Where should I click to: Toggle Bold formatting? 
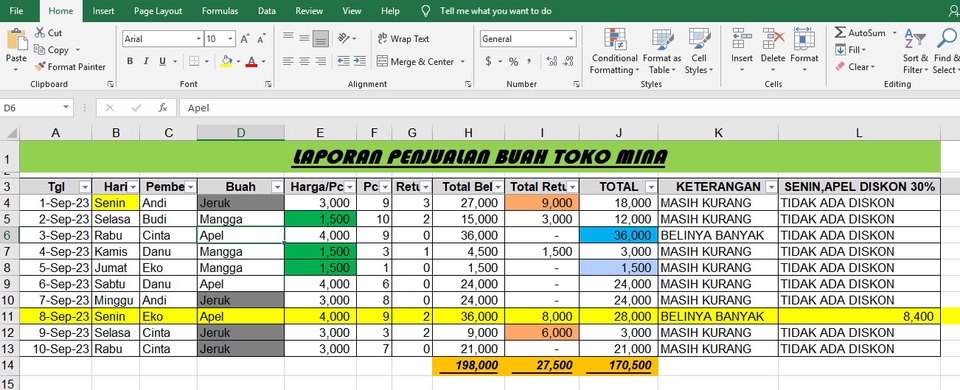point(130,61)
